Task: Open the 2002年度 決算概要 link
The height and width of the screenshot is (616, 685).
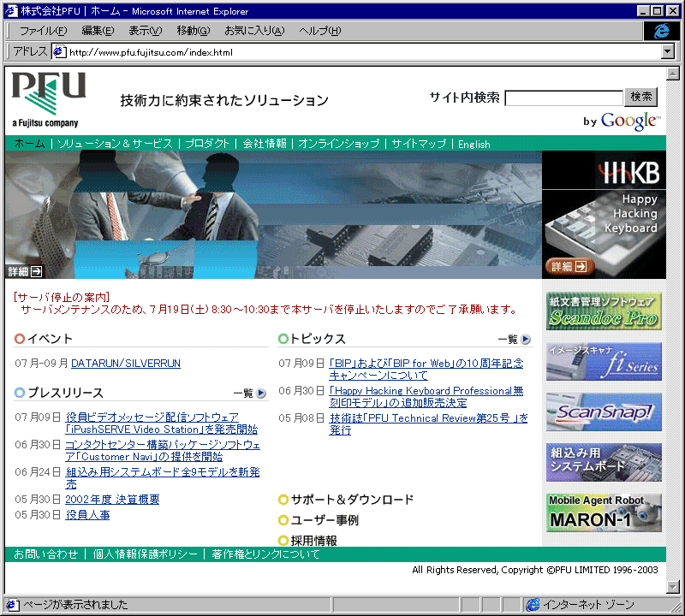Action: pyautogui.click(x=112, y=500)
